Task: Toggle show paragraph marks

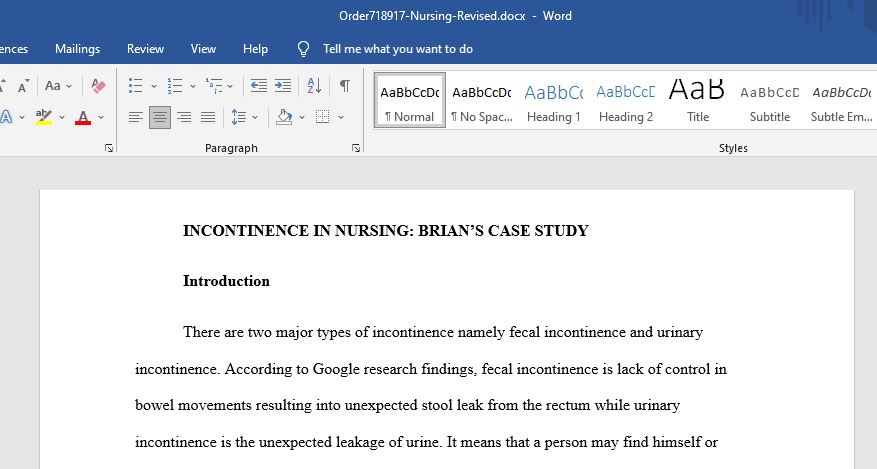Action: pyautogui.click(x=345, y=86)
